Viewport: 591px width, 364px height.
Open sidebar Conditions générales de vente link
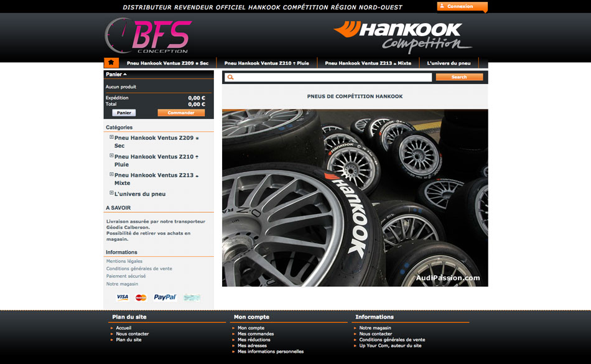139,269
